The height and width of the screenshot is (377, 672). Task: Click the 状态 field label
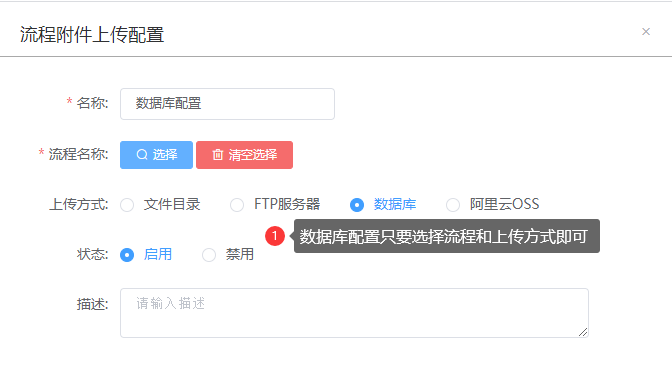93,254
